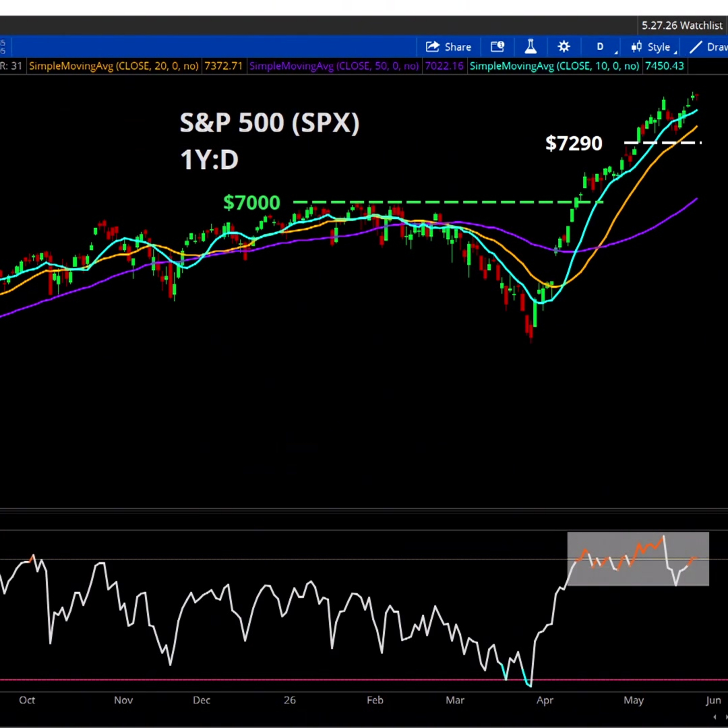The height and width of the screenshot is (728, 728).
Task: Click the Nov label on the time axis
Action: coord(123,700)
